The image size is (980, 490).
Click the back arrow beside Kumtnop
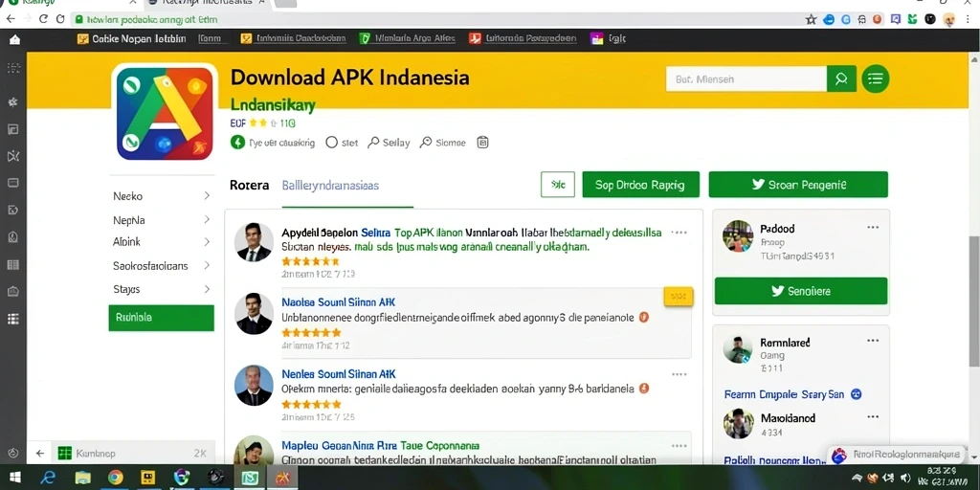point(40,453)
